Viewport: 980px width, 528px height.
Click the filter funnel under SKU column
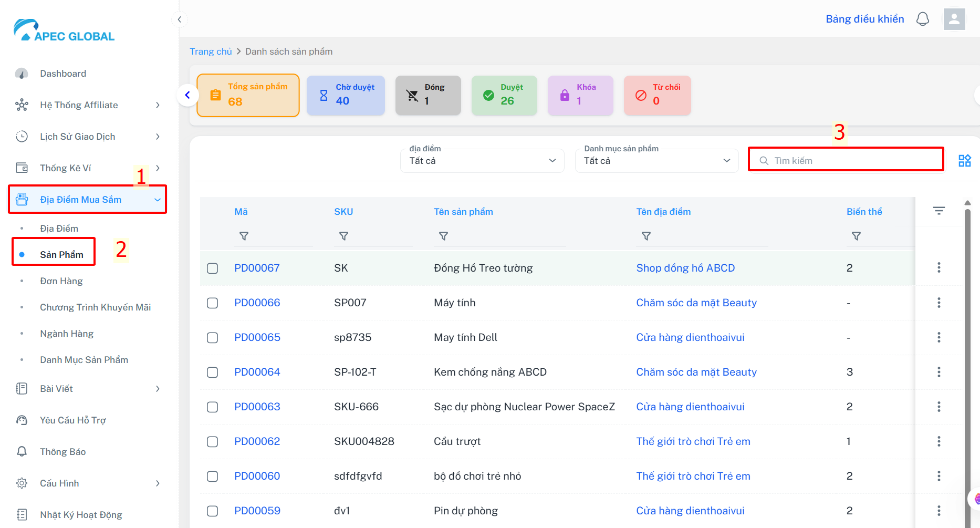pos(344,236)
